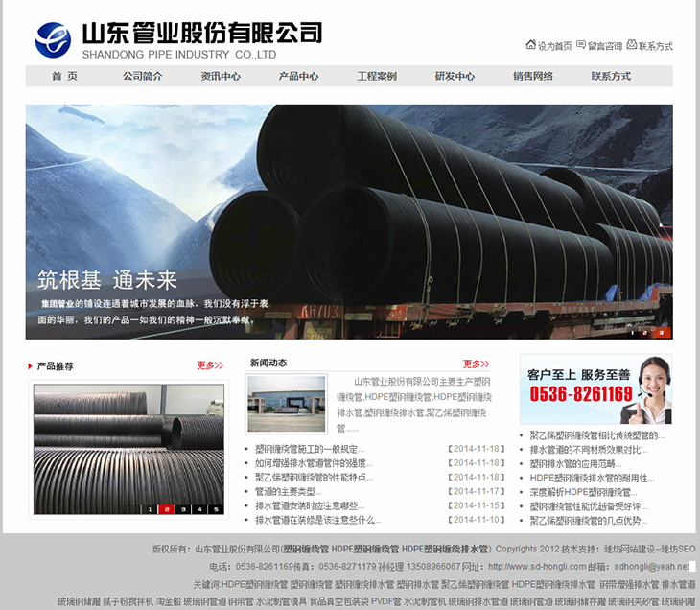Click 更多>> beside 产品推荐
Screen dimensions: 700x610
tap(210, 365)
